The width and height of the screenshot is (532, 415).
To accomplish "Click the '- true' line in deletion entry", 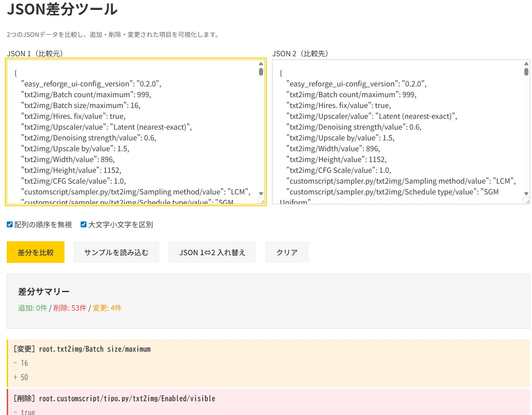I will 24,411.
